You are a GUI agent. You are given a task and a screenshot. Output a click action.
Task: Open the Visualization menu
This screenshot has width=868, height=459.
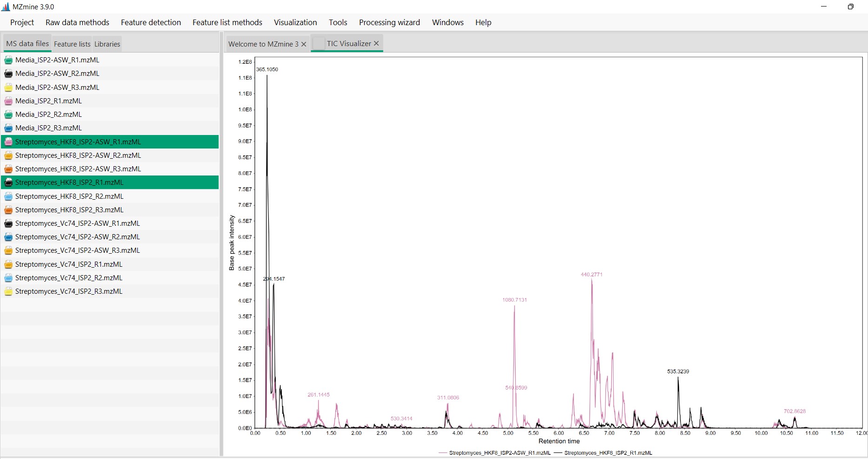[295, 22]
